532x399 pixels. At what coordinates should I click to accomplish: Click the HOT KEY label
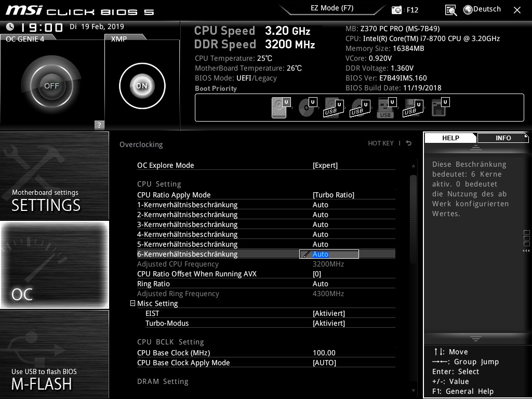point(381,143)
